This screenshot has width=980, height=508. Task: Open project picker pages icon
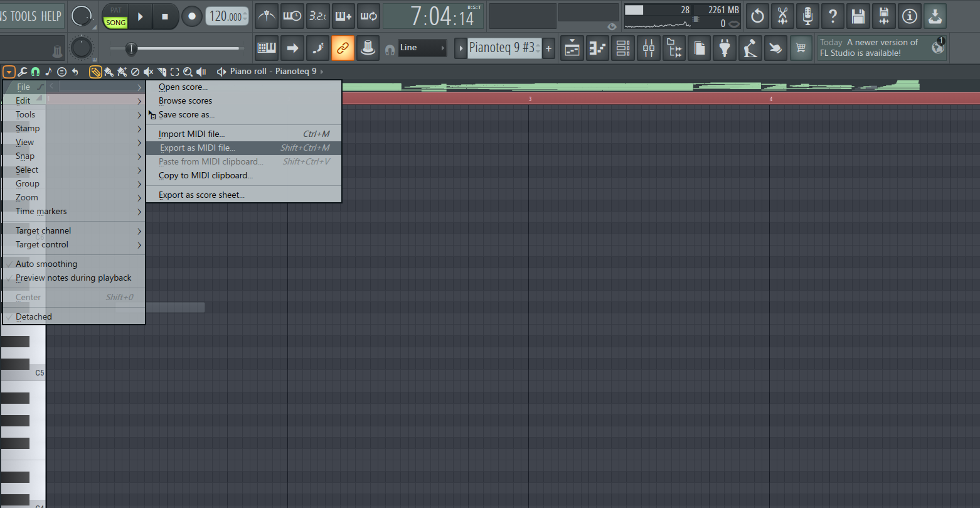click(x=700, y=48)
